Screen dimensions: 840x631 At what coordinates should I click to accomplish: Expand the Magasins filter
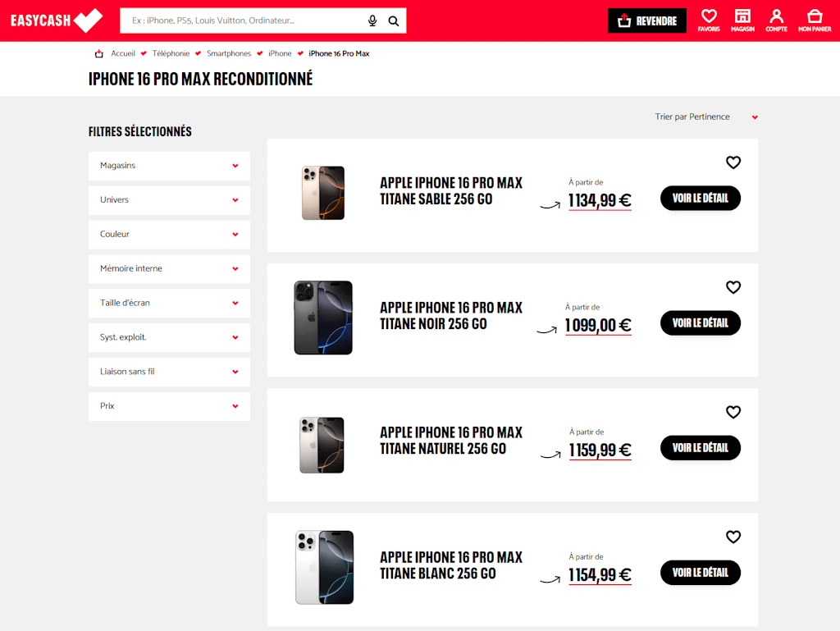[x=169, y=166]
